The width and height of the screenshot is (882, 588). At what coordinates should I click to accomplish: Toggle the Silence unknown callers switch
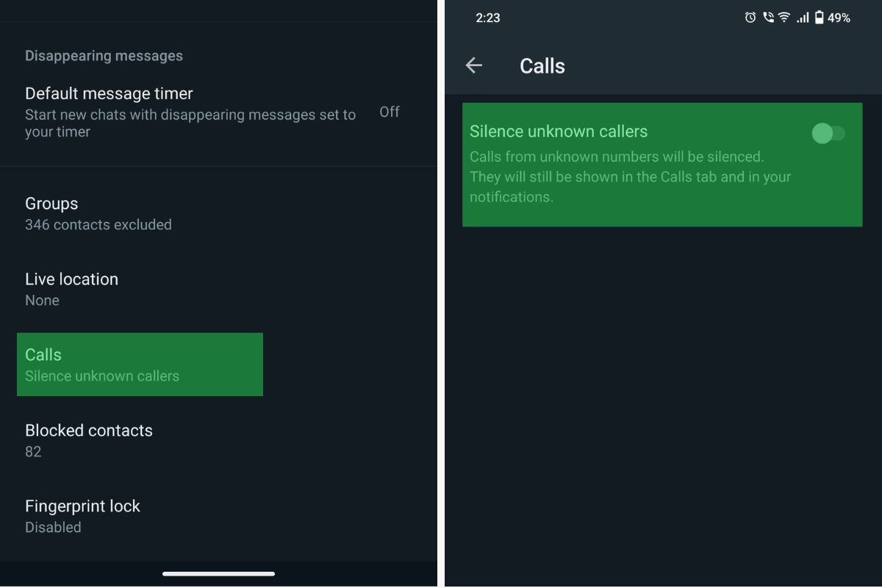tap(828, 133)
